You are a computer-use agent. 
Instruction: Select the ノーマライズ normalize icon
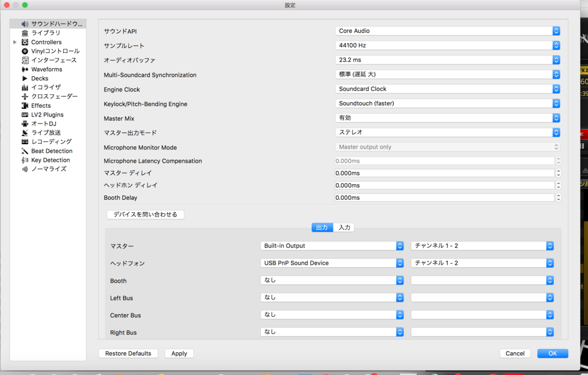click(25, 169)
